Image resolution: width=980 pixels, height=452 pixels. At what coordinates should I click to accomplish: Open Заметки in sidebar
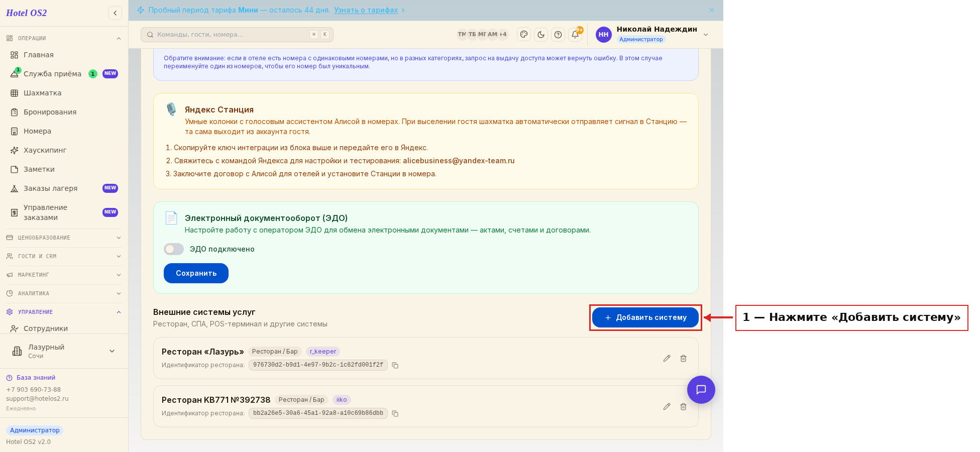[x=64, y=169]
